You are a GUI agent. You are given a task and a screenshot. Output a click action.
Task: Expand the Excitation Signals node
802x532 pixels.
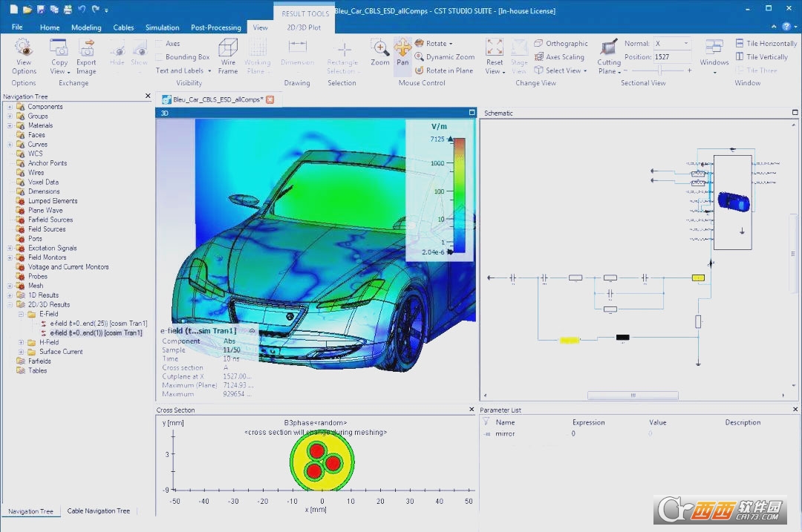pos(10,248)
